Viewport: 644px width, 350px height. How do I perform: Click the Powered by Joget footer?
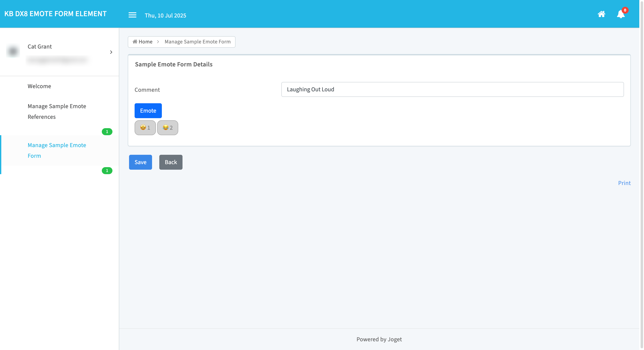[x=379, y=339]
